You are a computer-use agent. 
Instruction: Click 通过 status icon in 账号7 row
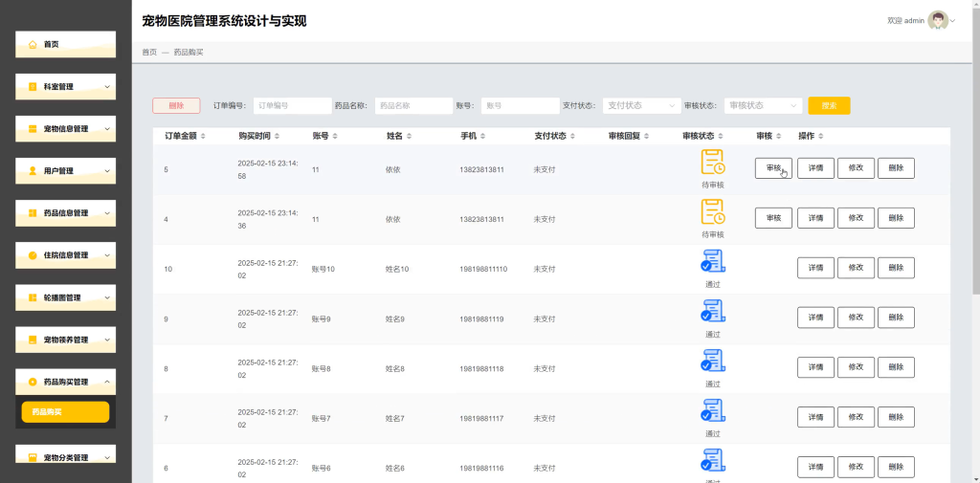(713, 410)
